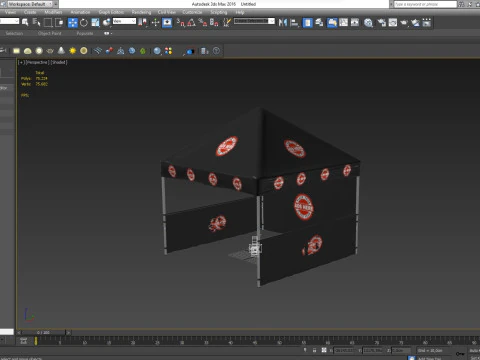Open the Modifiers menu

(53, 12)
